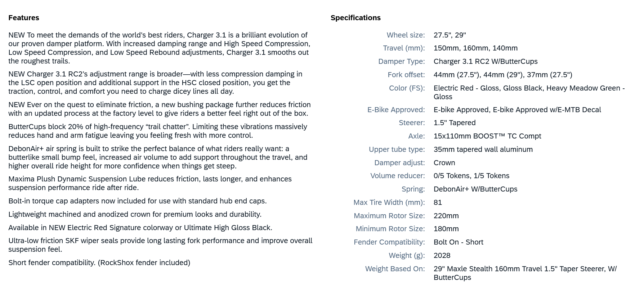
Task: Click the Damper Type value Charger 3.1 RC2
Action: (x=485, y=61)
